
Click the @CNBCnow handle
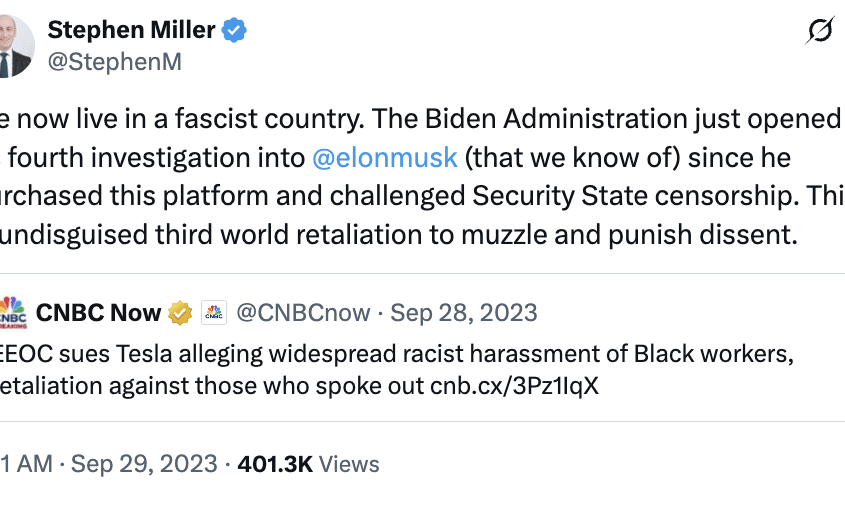(303, 313)
